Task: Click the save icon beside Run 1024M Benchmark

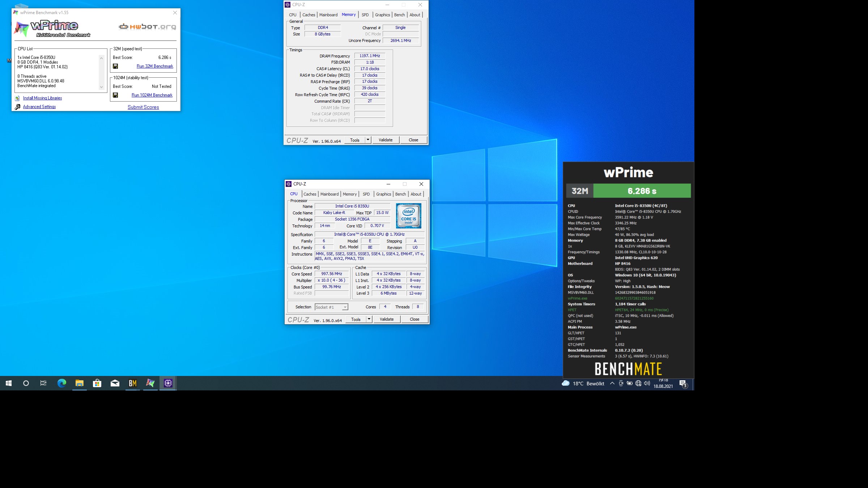Action: (x=115, y=95)
